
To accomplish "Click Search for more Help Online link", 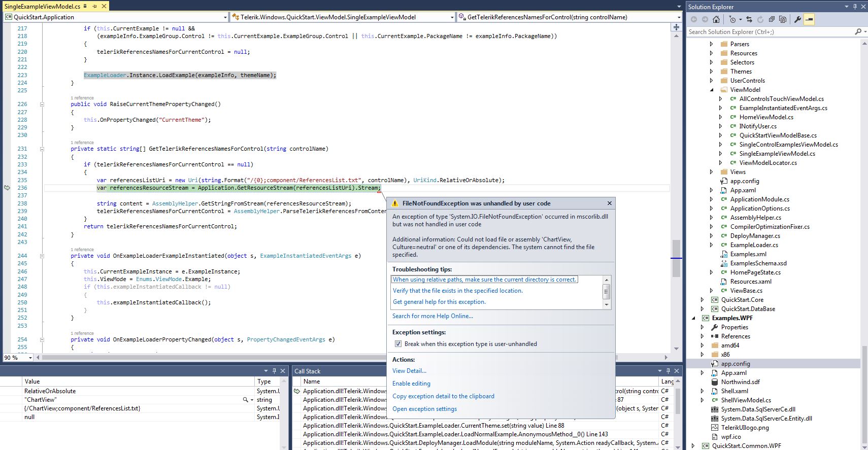I will tap(432, 316).
